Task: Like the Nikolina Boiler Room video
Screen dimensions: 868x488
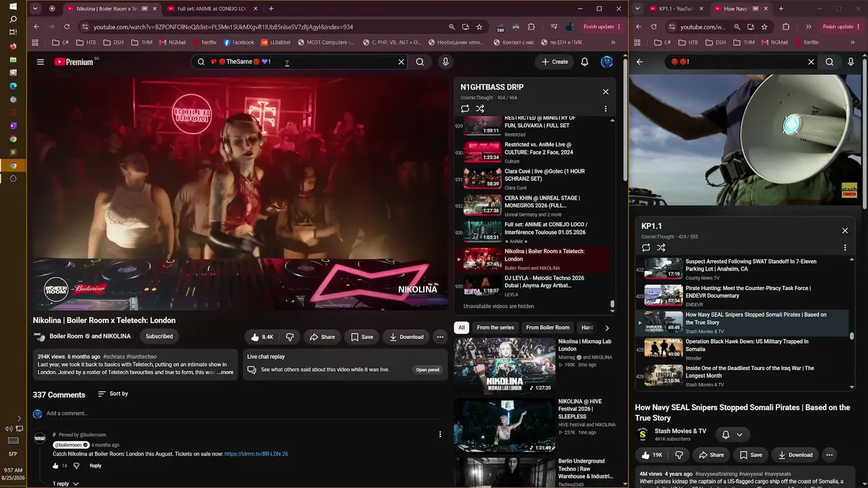Action: point(262,337)
